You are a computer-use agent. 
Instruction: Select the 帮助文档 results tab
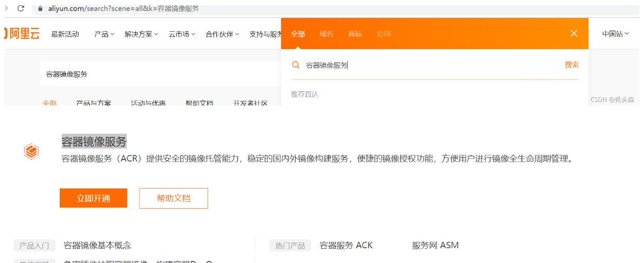(199, 103)
